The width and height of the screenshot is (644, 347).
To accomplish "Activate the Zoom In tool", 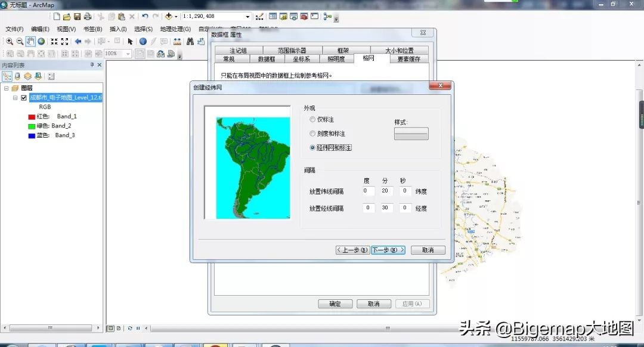I will (x=10, y=42).
